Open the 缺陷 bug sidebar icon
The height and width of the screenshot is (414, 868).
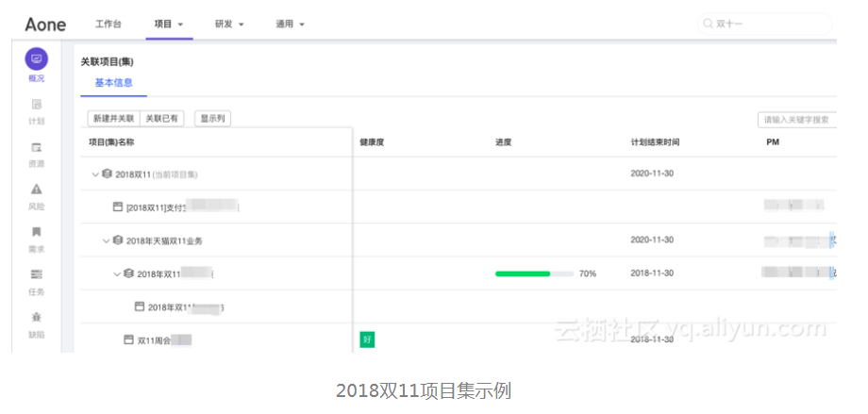(x=37, y=317)
